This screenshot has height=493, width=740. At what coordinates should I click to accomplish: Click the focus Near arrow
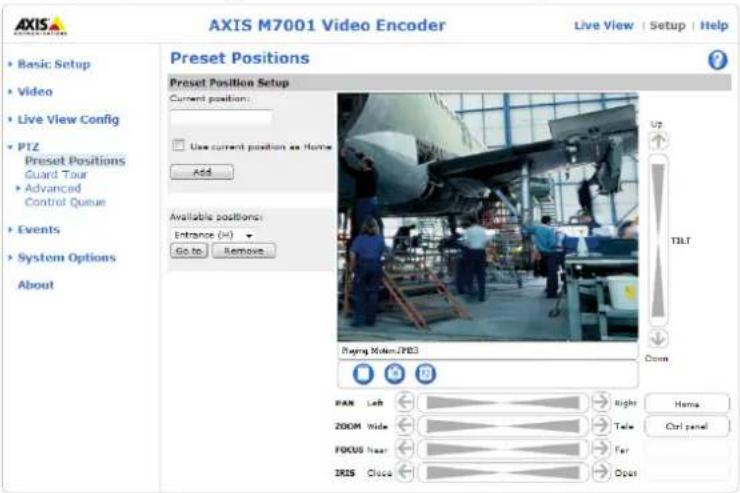click(405, 448)
